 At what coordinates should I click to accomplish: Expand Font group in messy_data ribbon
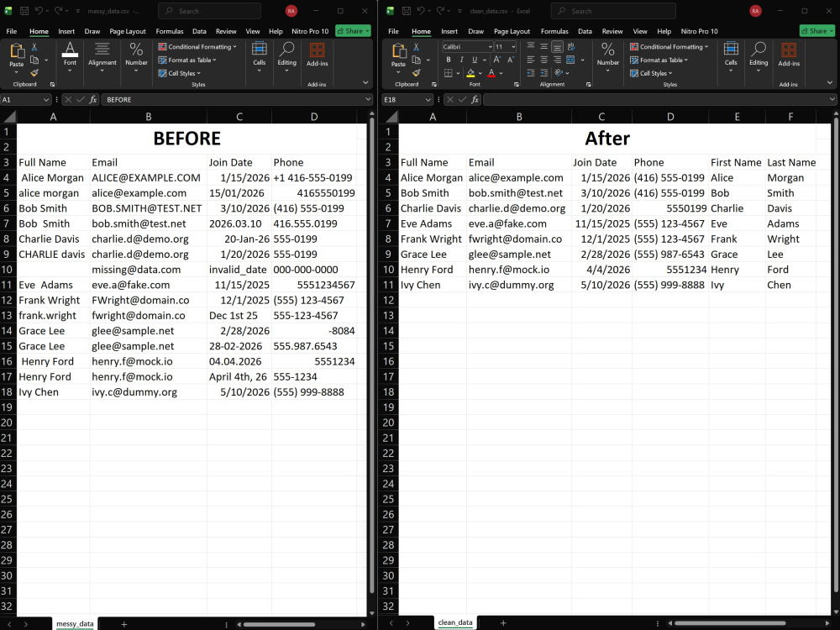pyautogui.click(x=70, y=58)
